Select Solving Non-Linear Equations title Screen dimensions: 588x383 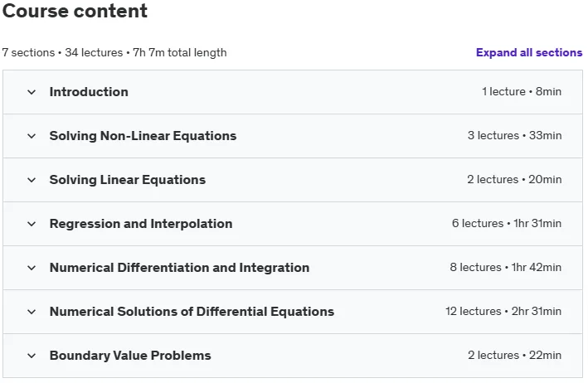point(143,136)
